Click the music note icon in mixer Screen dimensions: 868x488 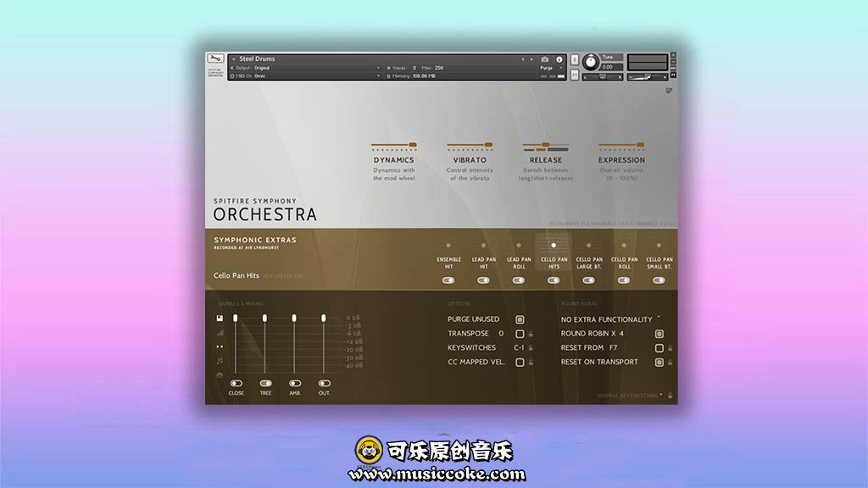220,361
